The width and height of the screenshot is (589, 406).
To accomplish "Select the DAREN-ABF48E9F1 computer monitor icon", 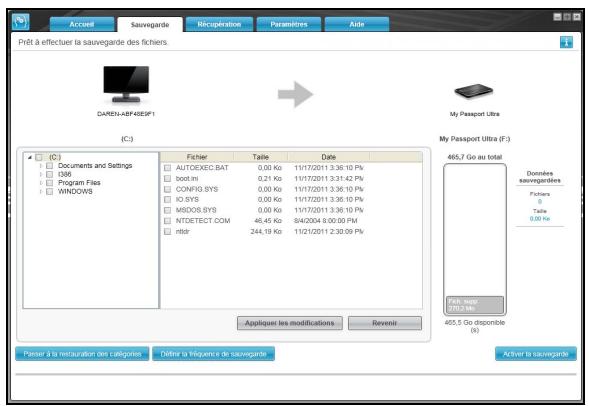I will click(x=126, y=84).
